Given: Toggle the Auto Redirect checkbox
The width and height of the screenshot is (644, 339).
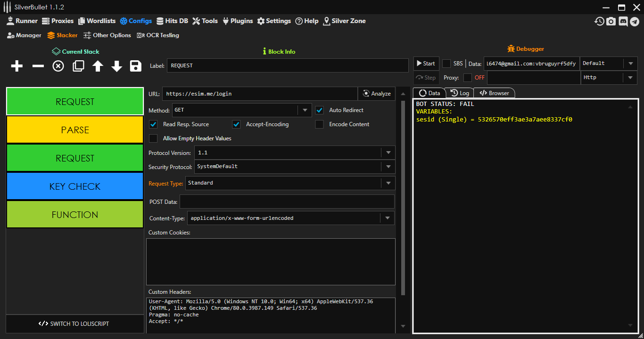Looking at the screenshot, I should (320, 110).
